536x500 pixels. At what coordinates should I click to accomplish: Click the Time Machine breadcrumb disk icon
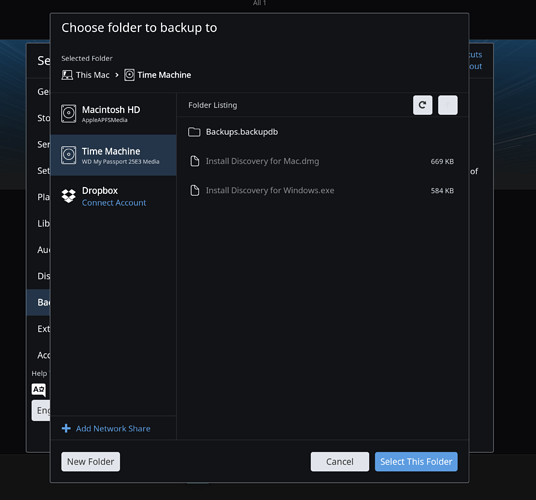point(129,75)
